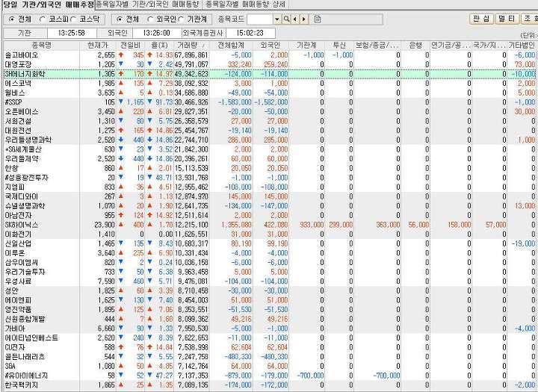The height and width of the screenshot is (392, 538).
Task: Click the 조회 button at toolbar edge
Action: (530, 19)
